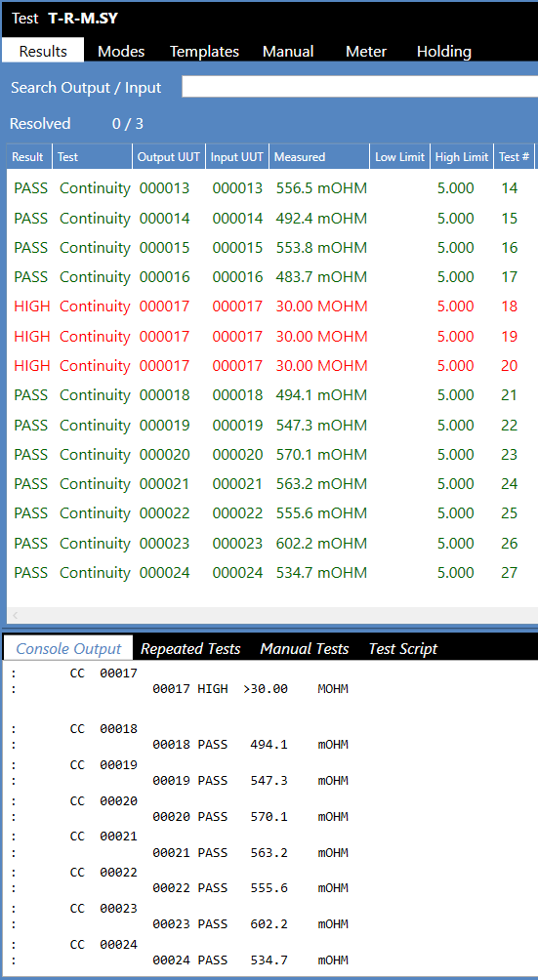Open the Holding tab

click(x=443, y=52)
